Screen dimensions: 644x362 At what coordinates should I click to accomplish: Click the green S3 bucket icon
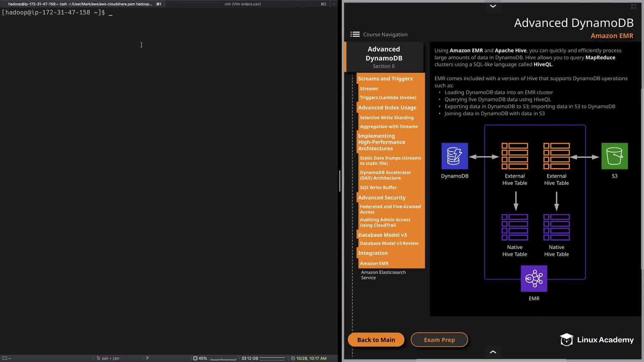point(614,156)
